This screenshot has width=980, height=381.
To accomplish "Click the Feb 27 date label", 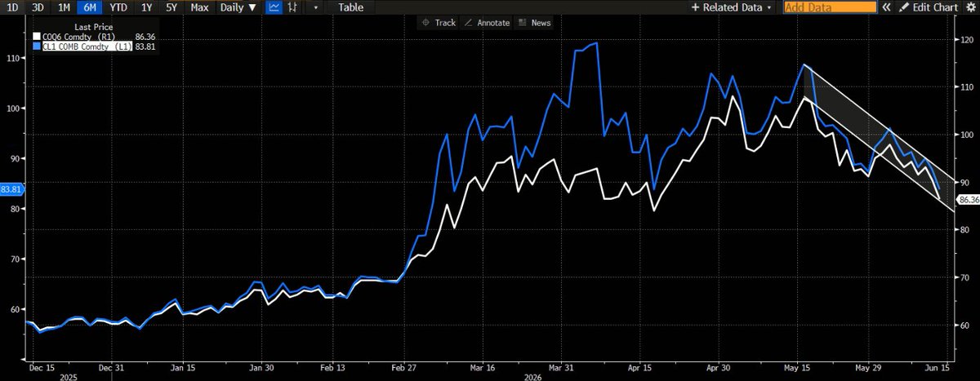I will pyautogui.click(x=405, y=366).
